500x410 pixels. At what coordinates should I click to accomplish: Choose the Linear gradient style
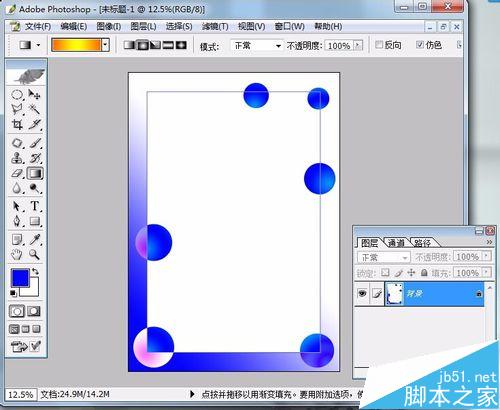[129, 45]
